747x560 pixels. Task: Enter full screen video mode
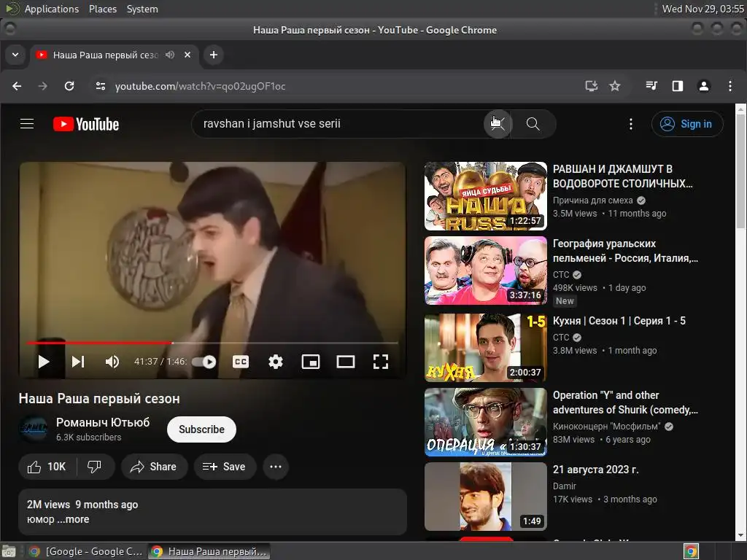pyautogui.click(x=380, y=362)
